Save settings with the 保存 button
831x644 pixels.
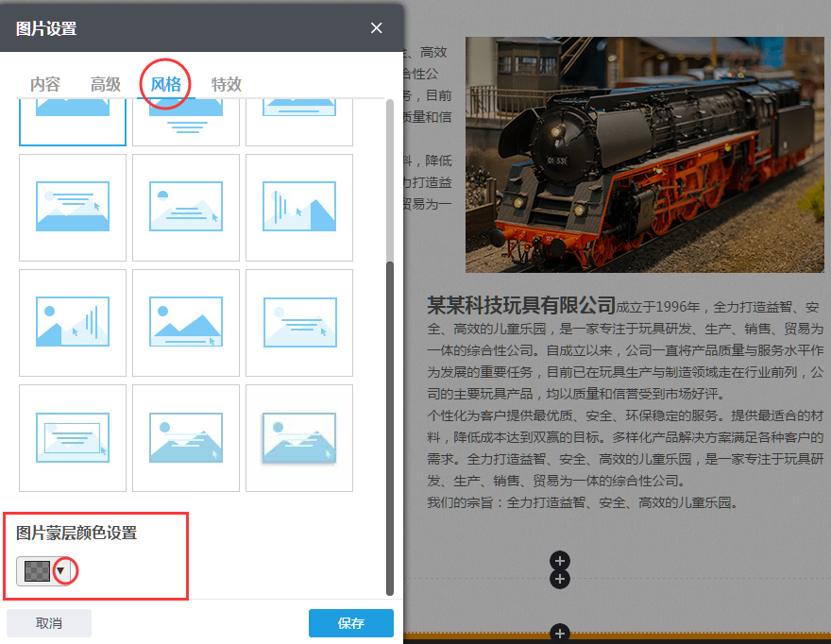coord(350,622)
